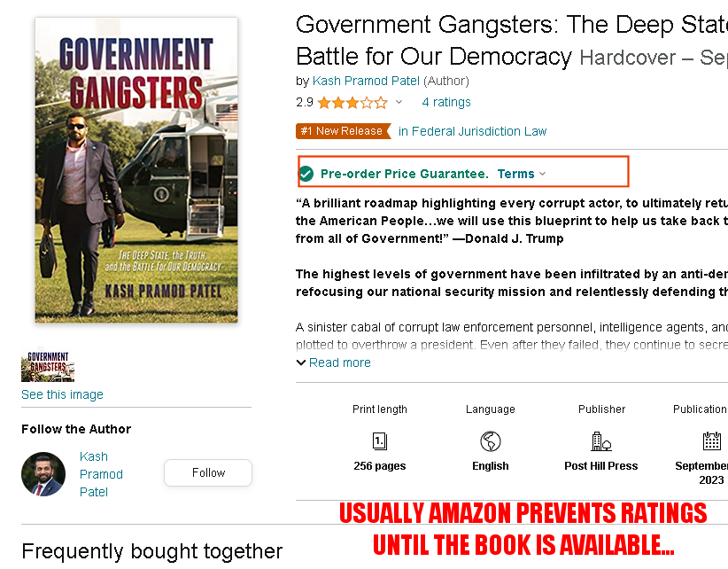Click the green Pre-order guarantee checkmark icon
Viewport: 728px width, 569px height.
click(x=306, y=174)
